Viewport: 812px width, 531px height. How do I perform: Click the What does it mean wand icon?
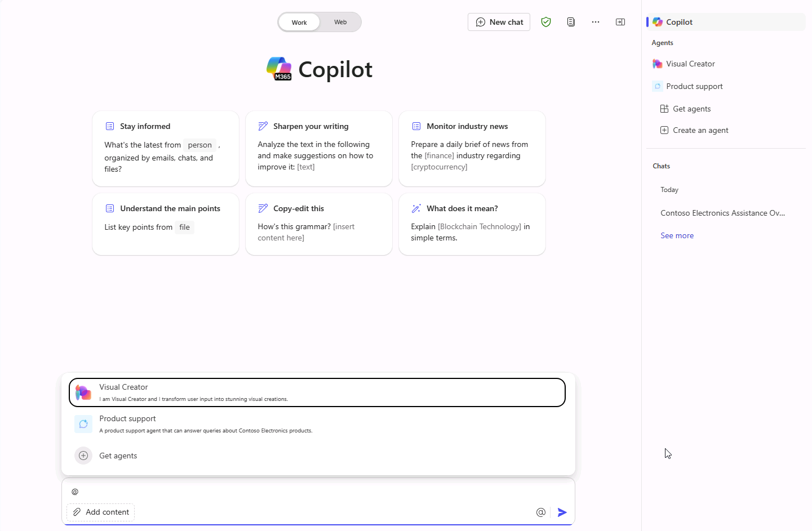(x=416, y=208)
